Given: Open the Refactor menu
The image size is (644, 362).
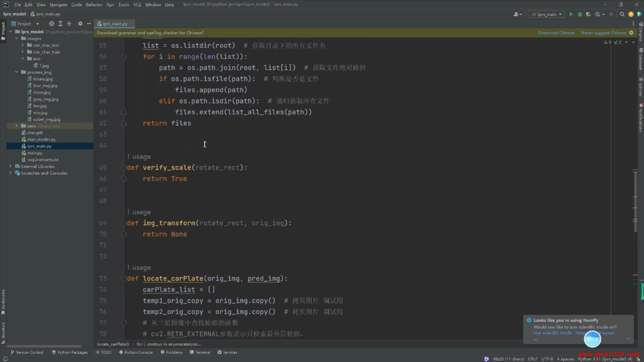Looking at the screenshot, I should [x=94, y=5].
